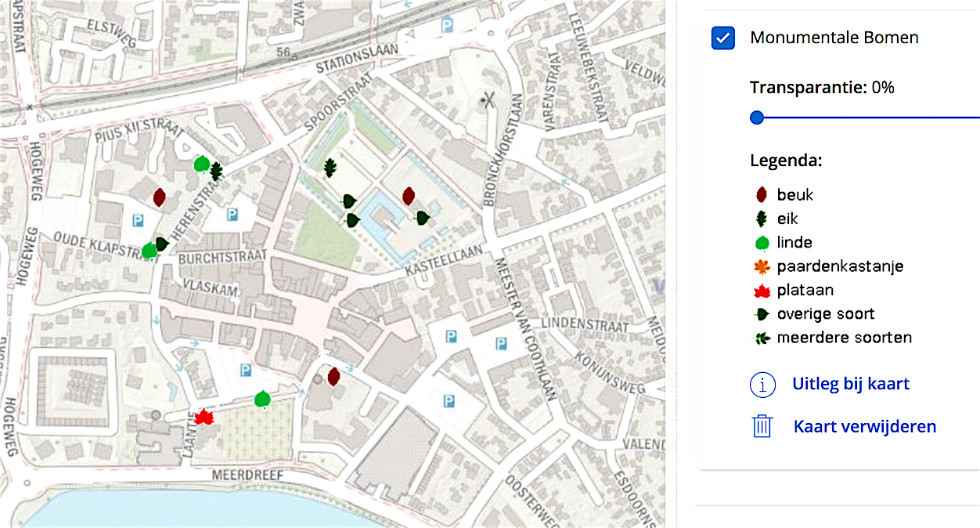
Task: Click the Transparantie slider handle
Action: click(x=756, y=118)
